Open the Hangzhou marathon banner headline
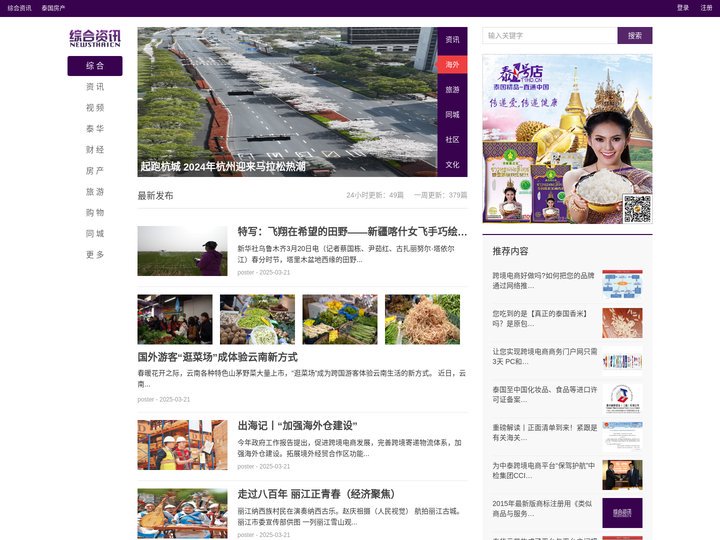The width and height of the screenshot is (720, 540). click(223, 166)
